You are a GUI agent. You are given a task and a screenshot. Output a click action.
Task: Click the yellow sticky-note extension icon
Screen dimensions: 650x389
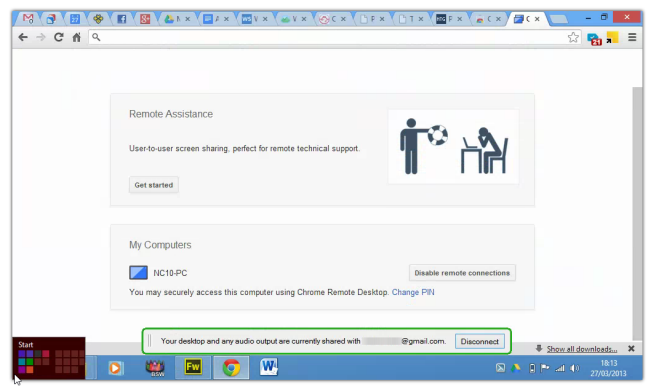point(612,38)
